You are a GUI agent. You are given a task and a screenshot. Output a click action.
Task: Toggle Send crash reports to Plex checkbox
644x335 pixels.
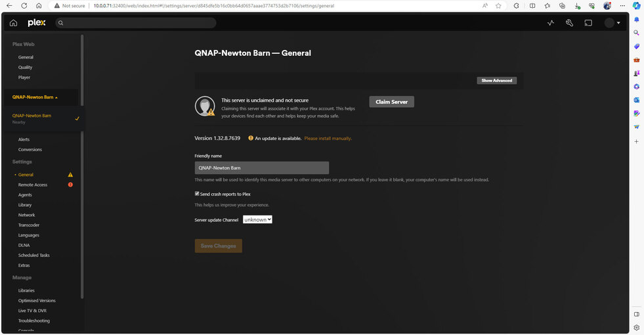(197, 194)
